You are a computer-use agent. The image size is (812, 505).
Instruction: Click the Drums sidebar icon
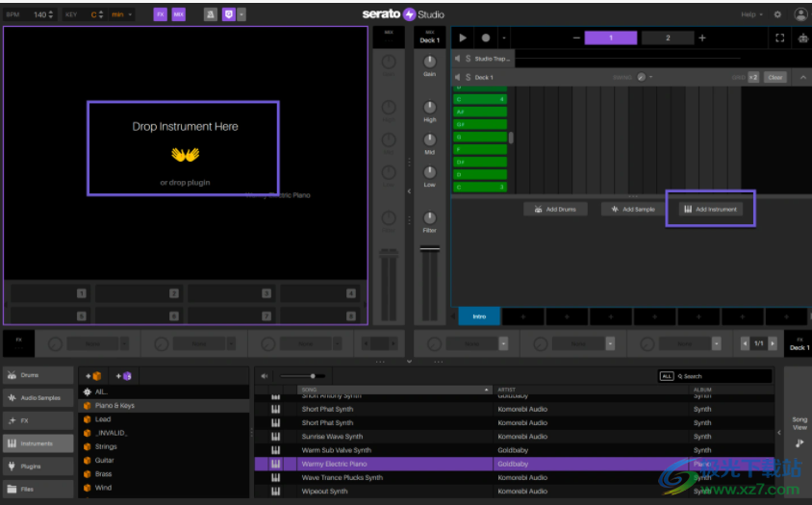point(12,375)
